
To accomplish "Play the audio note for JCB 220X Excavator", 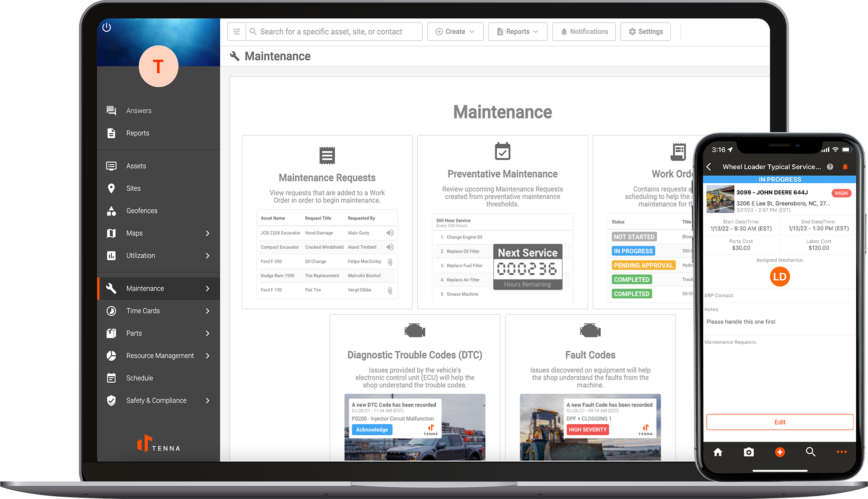I will pos(389,233).
